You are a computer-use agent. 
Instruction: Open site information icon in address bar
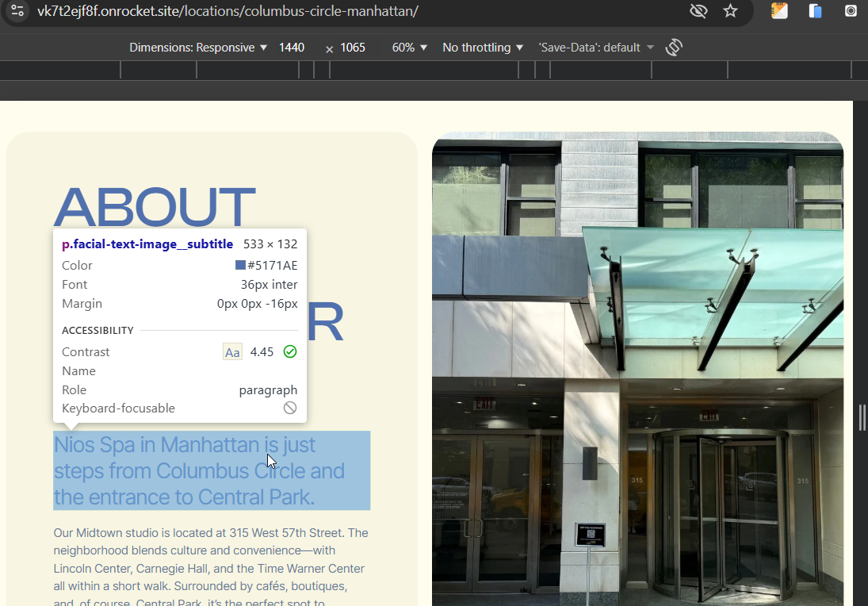click(x=17, y=10)
